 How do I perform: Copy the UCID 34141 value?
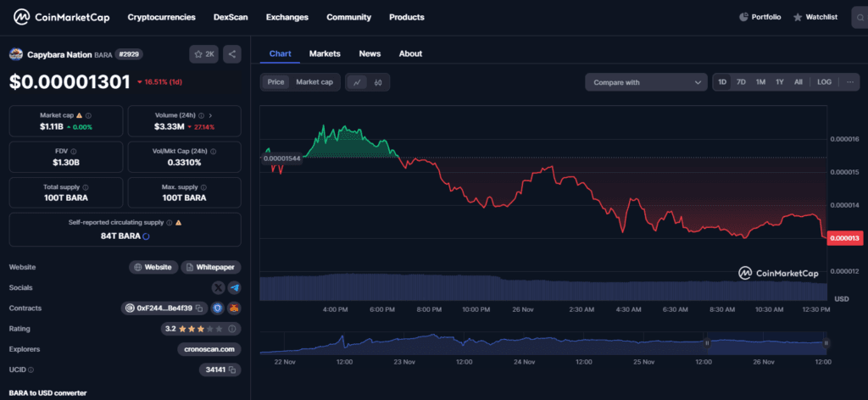point(232,369)
